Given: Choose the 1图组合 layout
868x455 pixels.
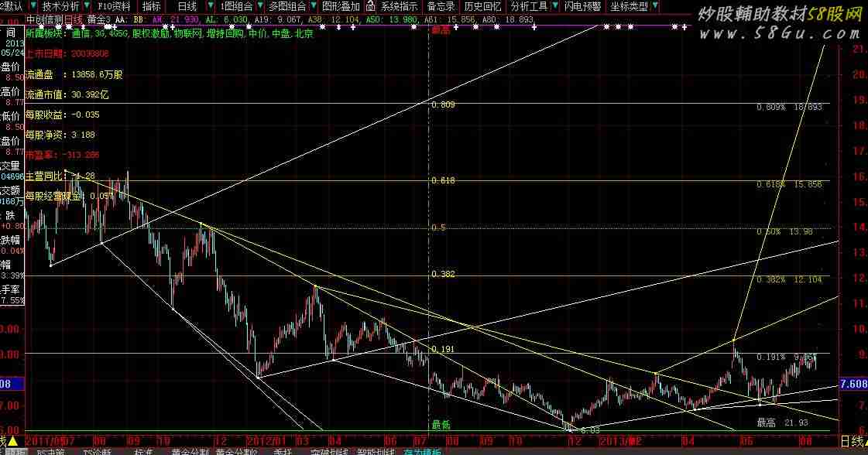Looking at the screenshot, I should point(236,6).
